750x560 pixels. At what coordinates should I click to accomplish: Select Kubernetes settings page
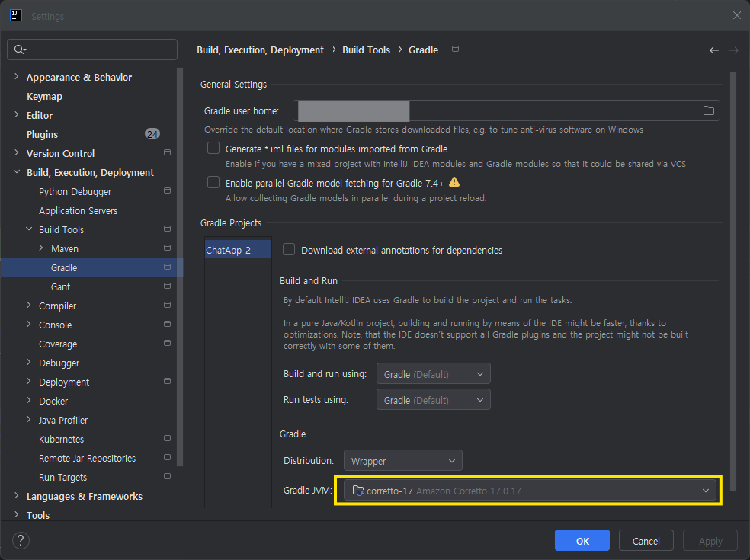(x=61, y=440)
